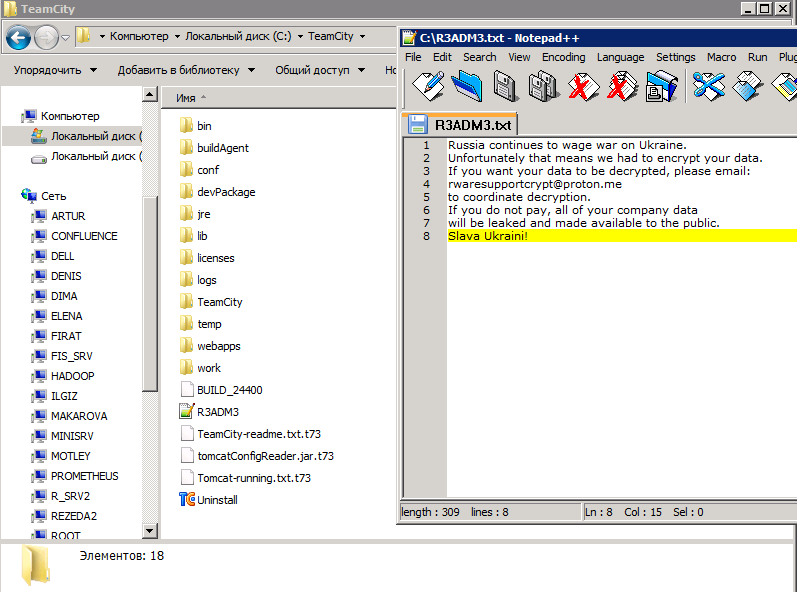
Task: Open network computer R_SRV2
Action: pos(60,496)
